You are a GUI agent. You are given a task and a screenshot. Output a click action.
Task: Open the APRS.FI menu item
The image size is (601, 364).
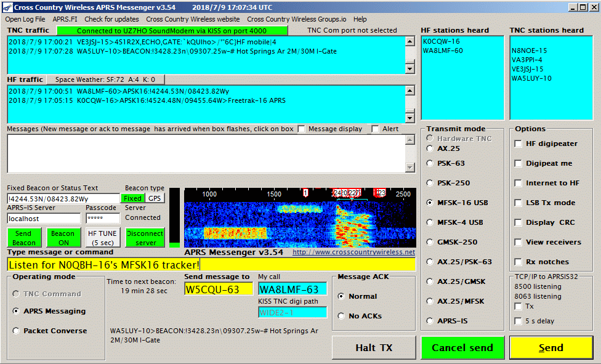click(65, 19)
